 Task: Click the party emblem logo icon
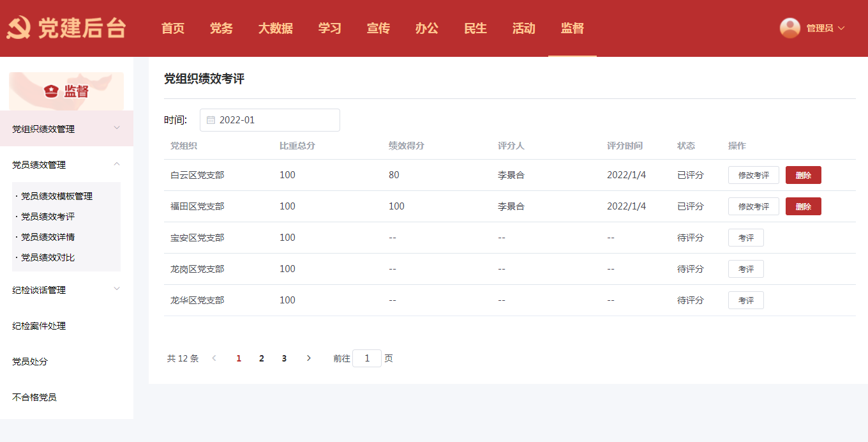(19, 28)
